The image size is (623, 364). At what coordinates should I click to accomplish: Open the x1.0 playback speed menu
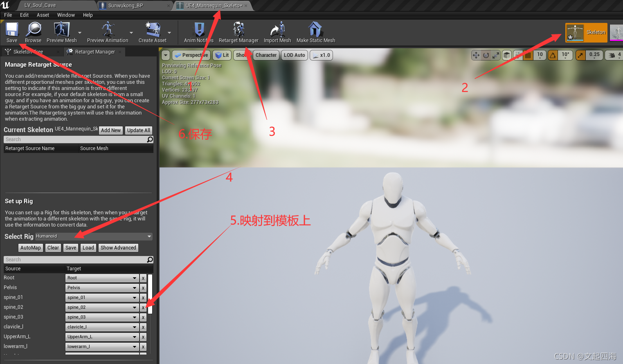click(x=321, y=55)
